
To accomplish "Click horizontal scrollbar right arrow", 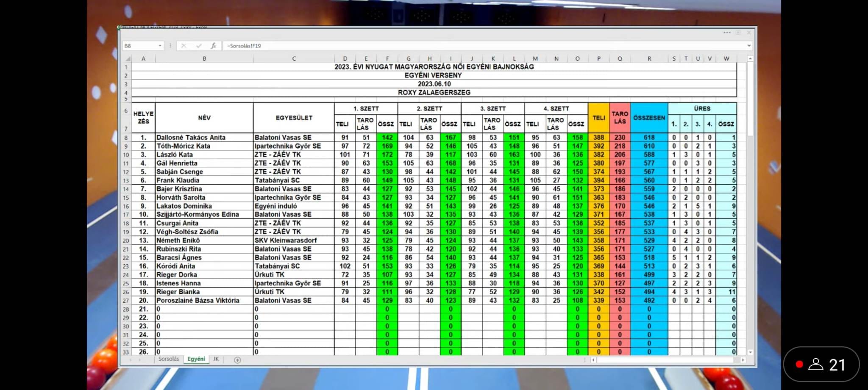I will 743,360.
